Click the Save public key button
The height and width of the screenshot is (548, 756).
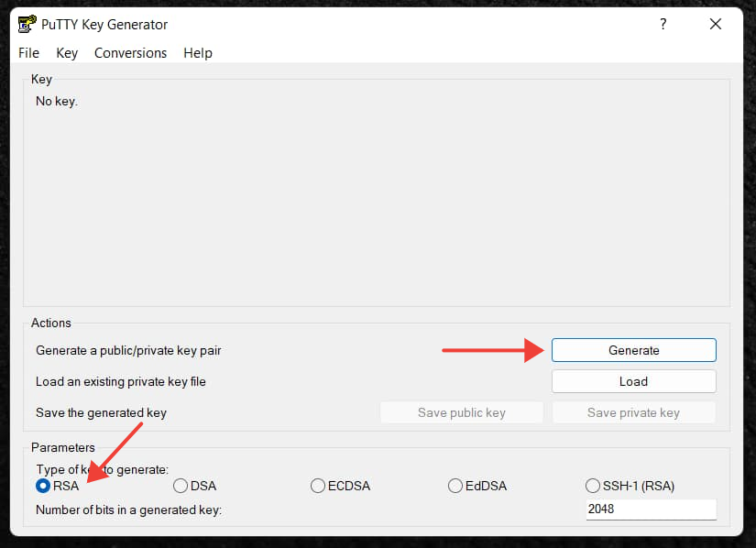(x=461, y=412)
